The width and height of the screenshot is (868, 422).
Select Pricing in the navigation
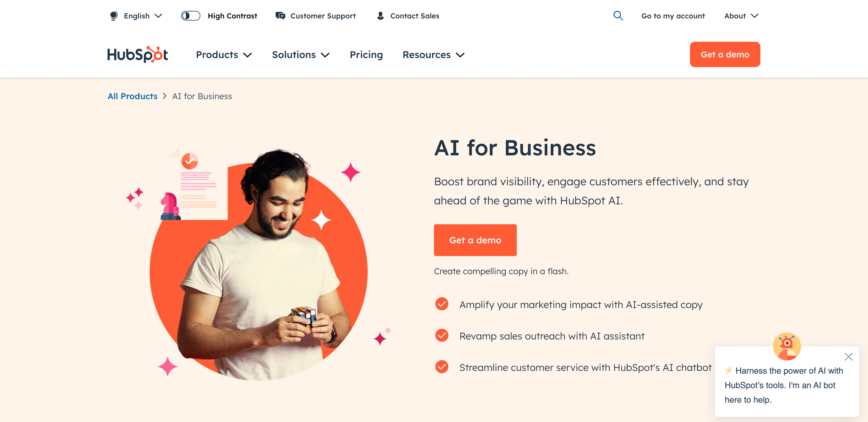(366, 55)
